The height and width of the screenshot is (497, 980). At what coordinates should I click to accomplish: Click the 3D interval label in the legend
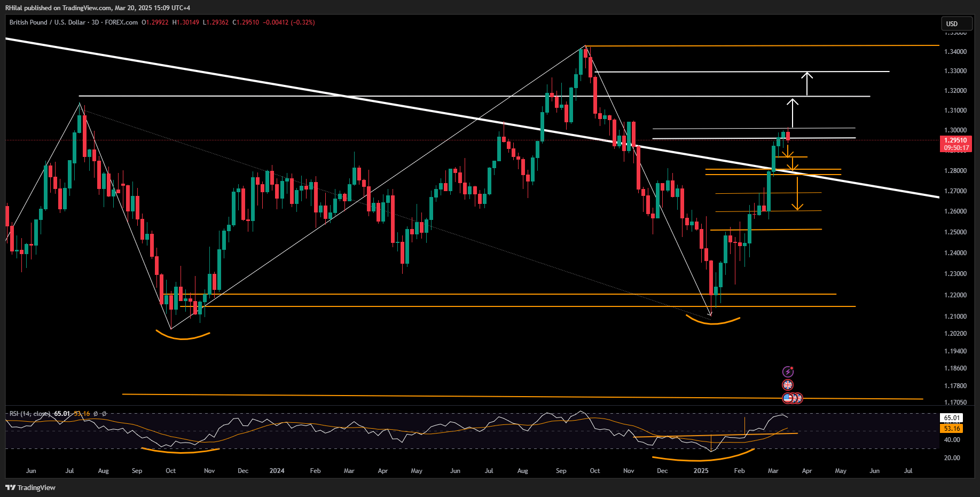95,22
